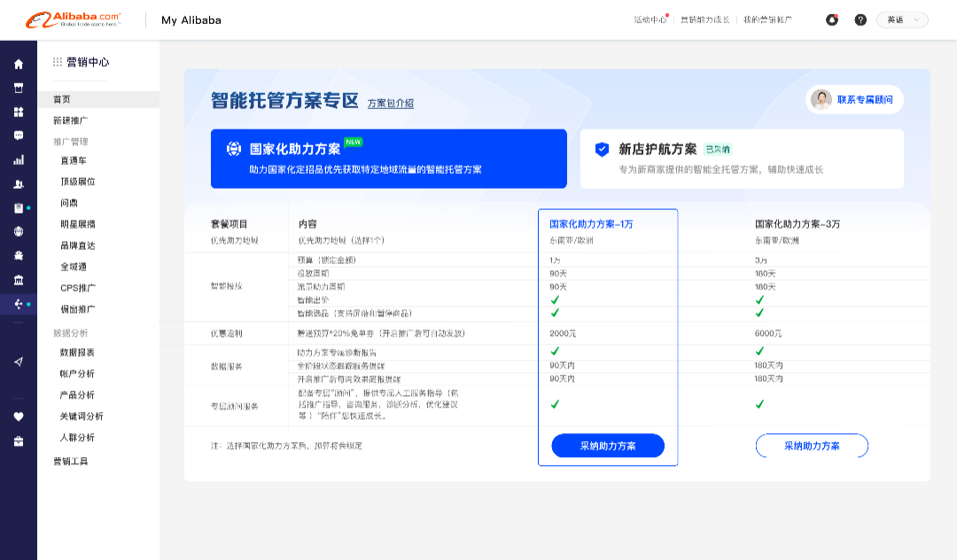The image size is (957, 560).
Task: Open 产品分析 in the sidebar
Action: 77,395
